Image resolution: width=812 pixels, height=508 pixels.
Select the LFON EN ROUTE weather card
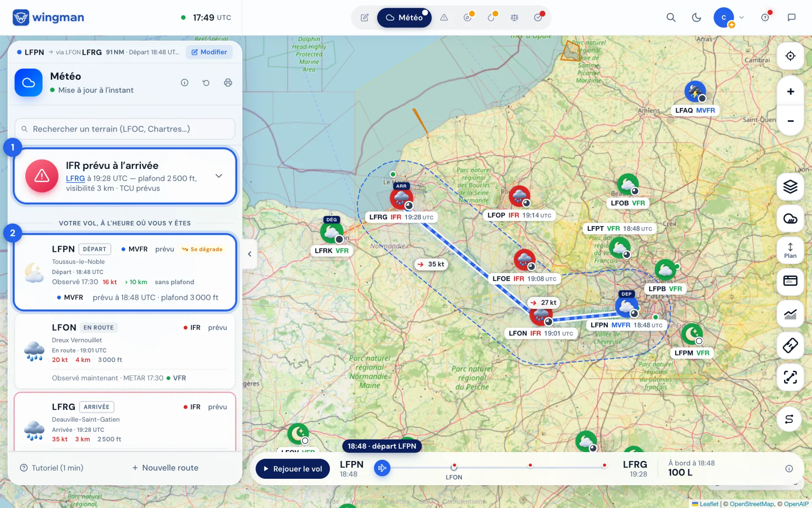click(x=125, y=351)
